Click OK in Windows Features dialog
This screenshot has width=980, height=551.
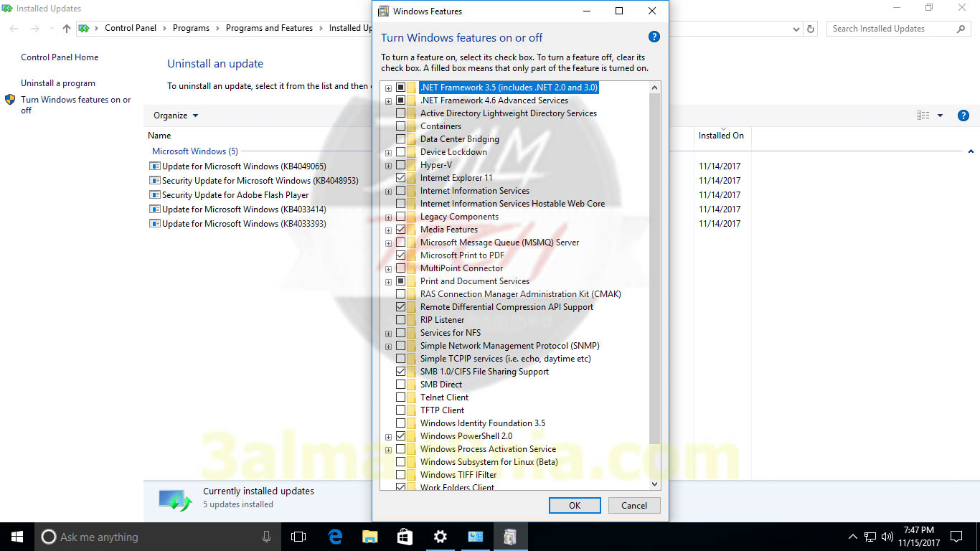coord(575,505)
